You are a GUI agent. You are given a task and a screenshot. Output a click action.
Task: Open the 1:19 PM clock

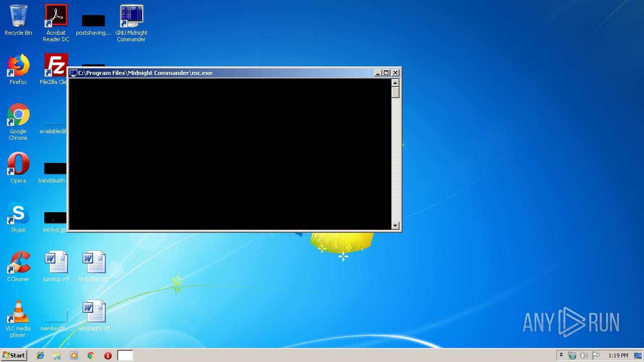[618, 355]
